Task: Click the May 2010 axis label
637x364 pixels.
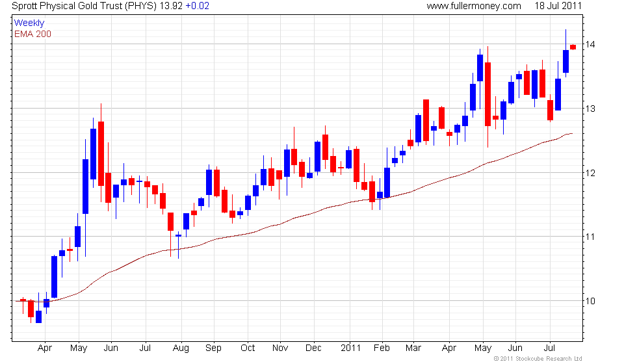Action: [x=79, y=348]
